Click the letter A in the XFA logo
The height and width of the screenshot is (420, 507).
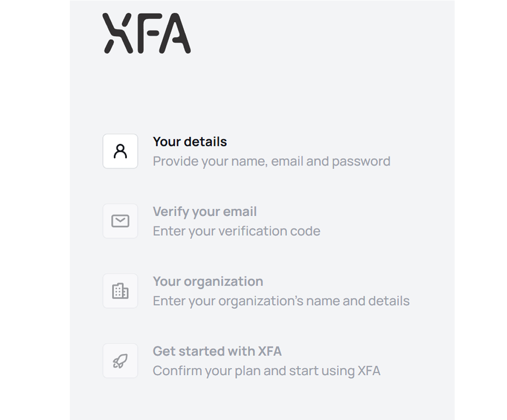[x=174, y=33]
